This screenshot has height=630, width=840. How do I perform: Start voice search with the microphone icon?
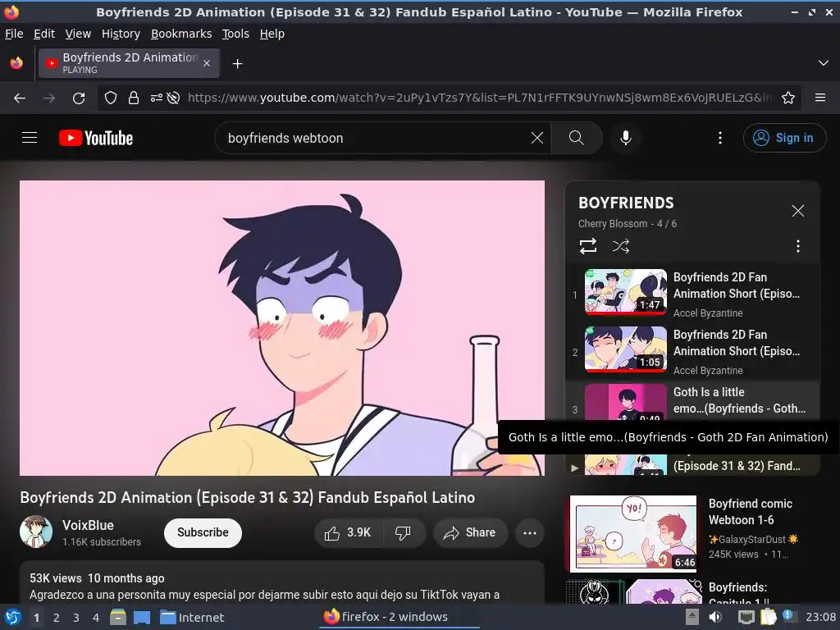coord(625,138)
